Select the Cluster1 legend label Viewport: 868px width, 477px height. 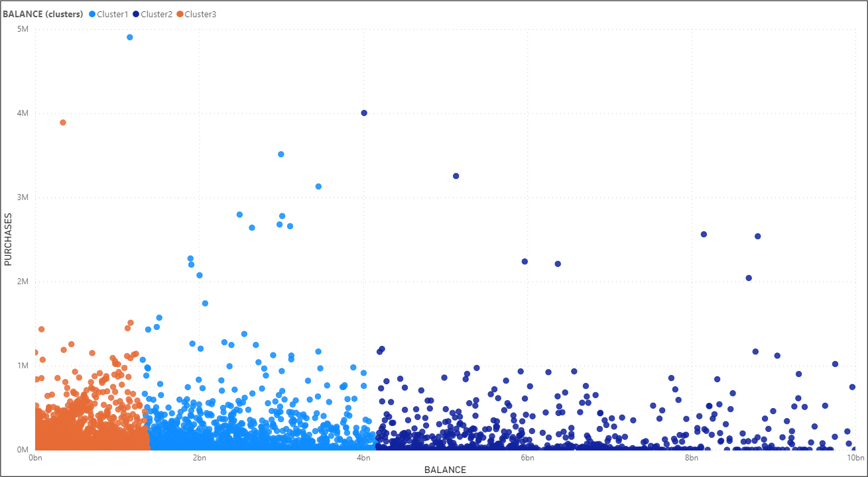[112, 14]
